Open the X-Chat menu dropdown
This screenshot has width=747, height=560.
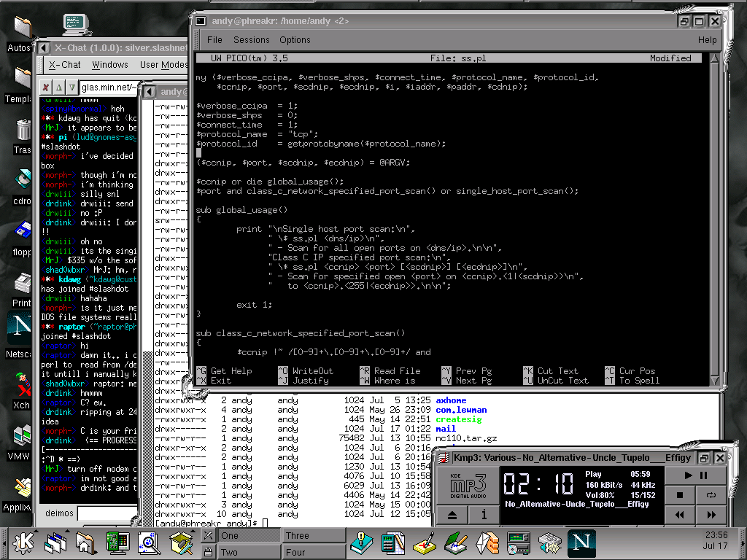click(x=64, y=65)
